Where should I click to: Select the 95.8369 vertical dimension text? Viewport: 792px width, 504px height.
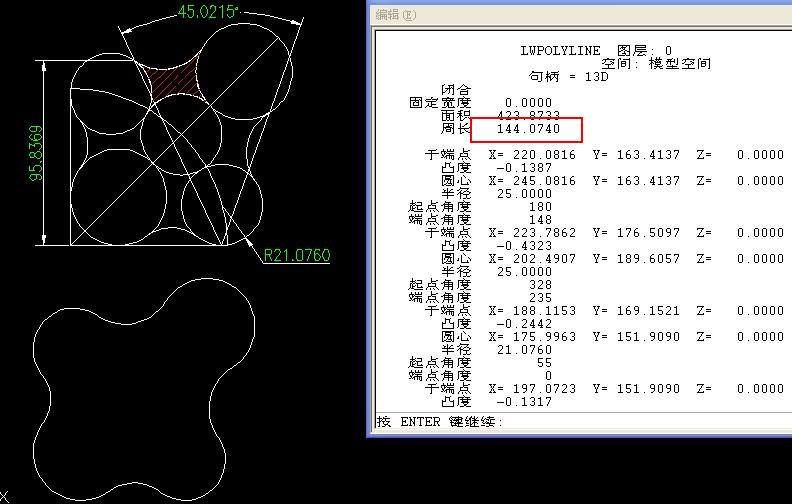(x=35, y=153)
